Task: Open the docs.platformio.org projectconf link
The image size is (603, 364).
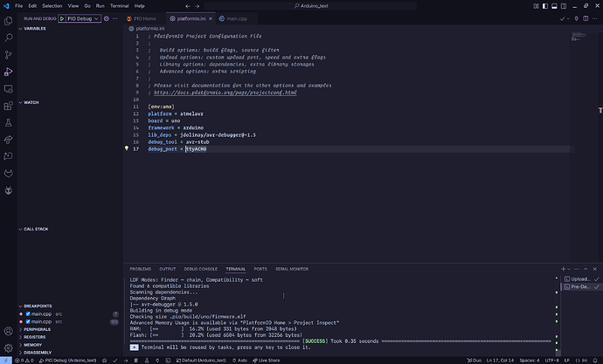Action: [225, 93]
